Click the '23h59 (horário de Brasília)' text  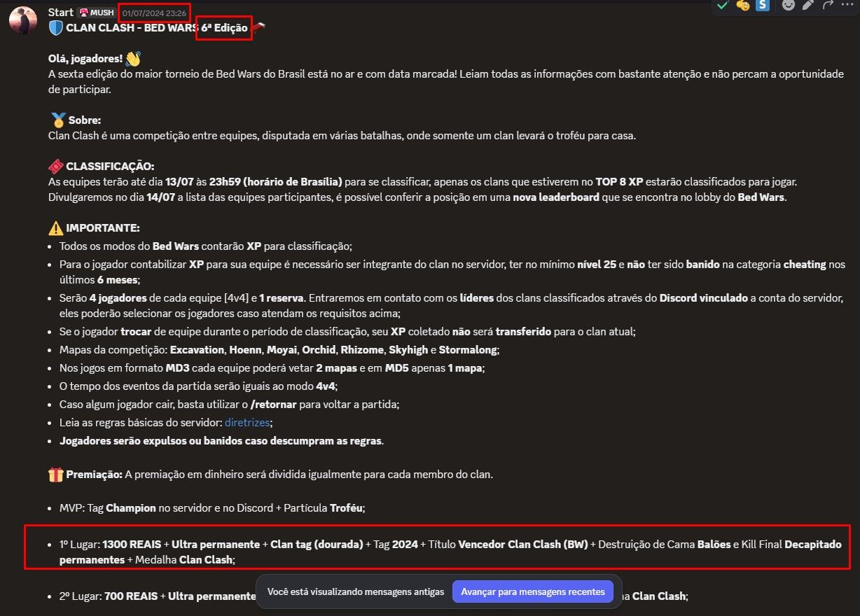tap(275, 181)
